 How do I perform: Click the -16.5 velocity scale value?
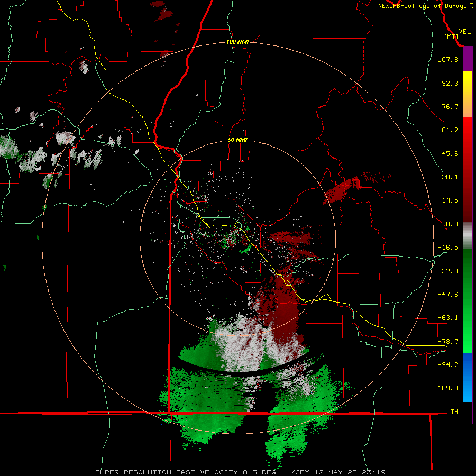[x=448, y=248]
